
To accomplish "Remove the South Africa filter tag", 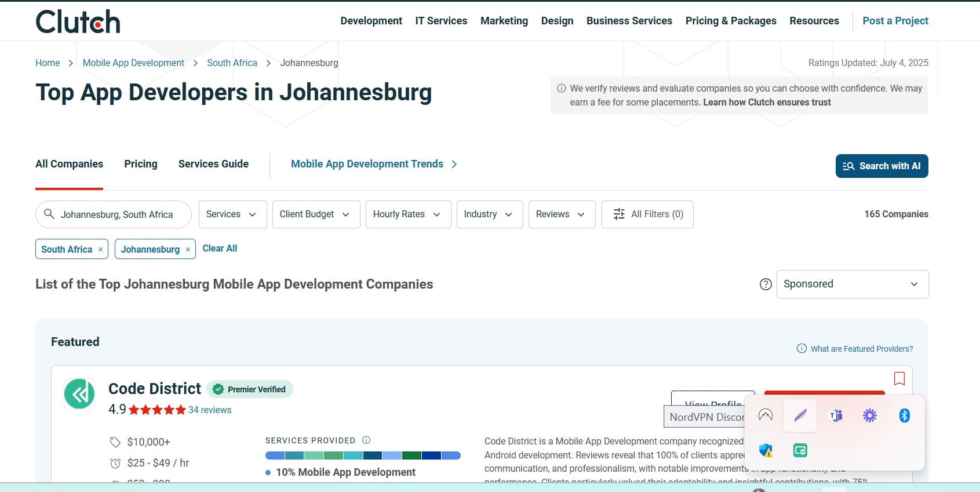I will [x=100, y=250].
